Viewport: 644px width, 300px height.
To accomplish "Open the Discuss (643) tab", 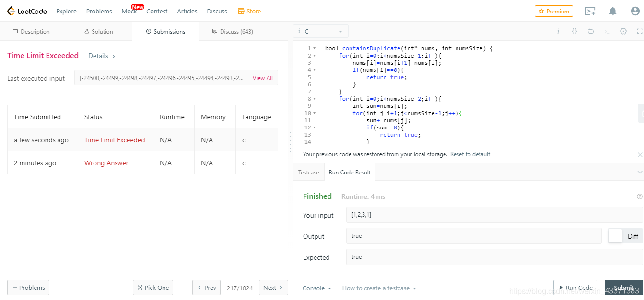I will click(233, 31).
